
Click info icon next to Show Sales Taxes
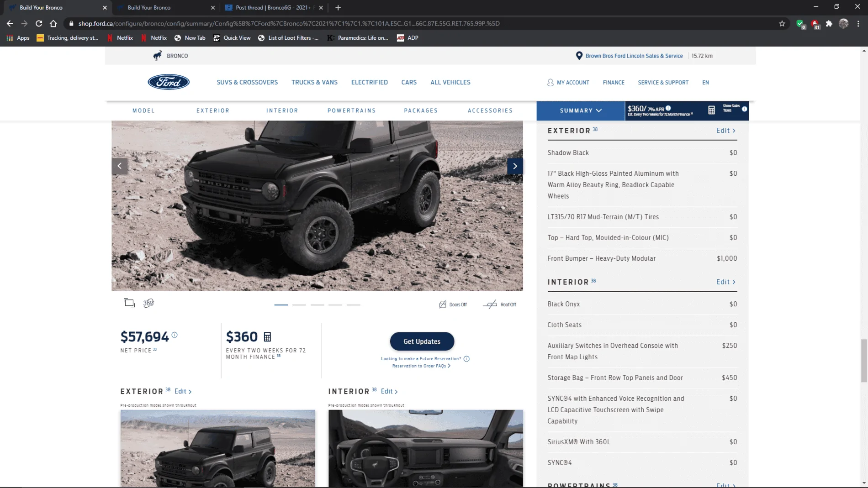pos(745,109)
